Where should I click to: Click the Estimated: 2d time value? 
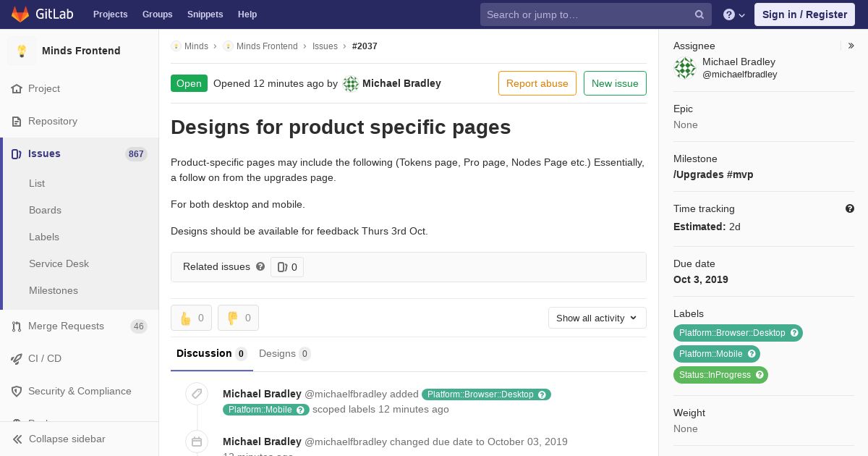(x=707, y=227)
